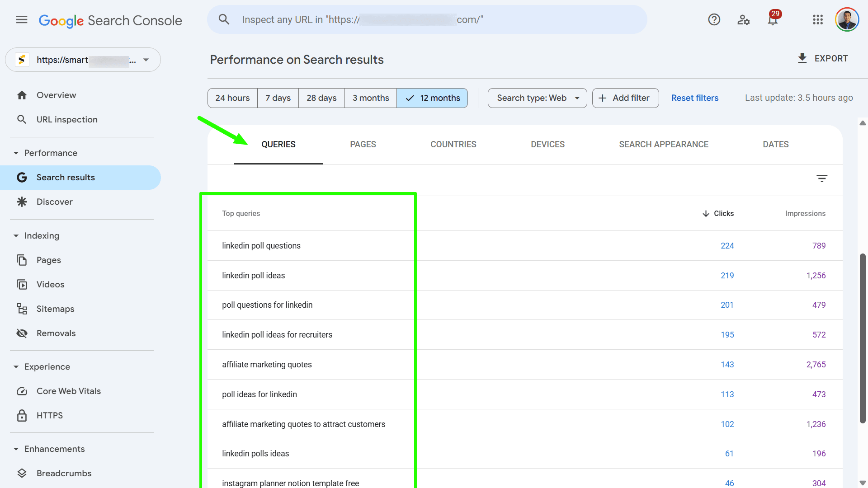Viewport: 868px width, 488px height.
Task: Click the Core Web Vitals gauge icon
Action: tap(22, 391)
